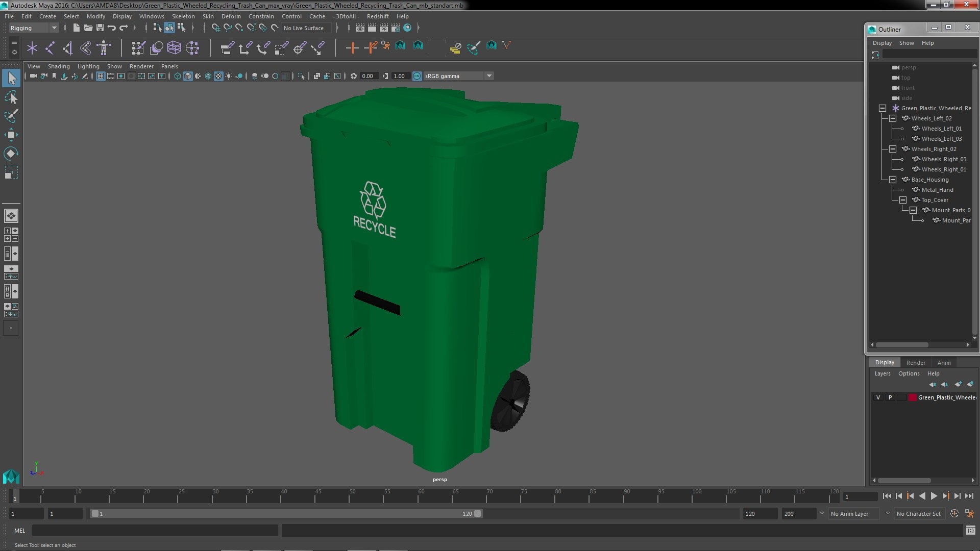980x551 pixels.
Task: Select Metal_Hand in the Outliner
Action: pyautogui.click(x=937, y=190)
